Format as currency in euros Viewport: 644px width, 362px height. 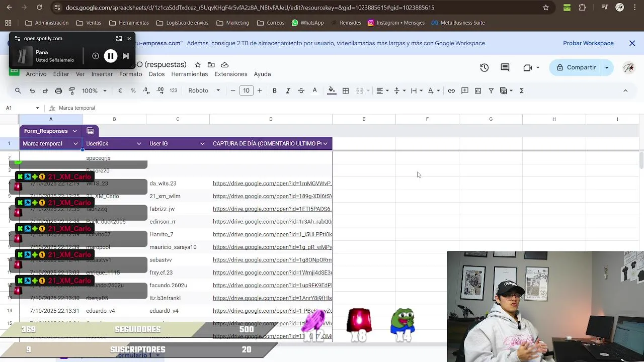pos(120,90)
